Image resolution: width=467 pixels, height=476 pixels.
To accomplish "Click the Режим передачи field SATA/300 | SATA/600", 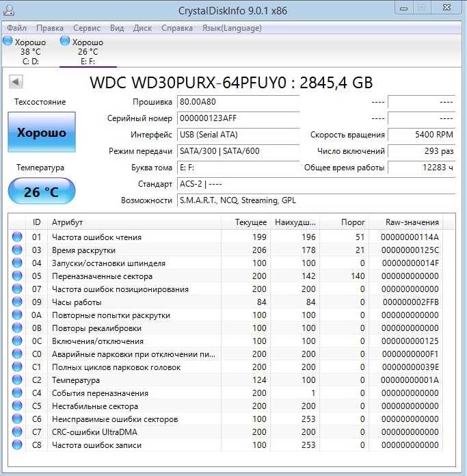I will (238, 151).
